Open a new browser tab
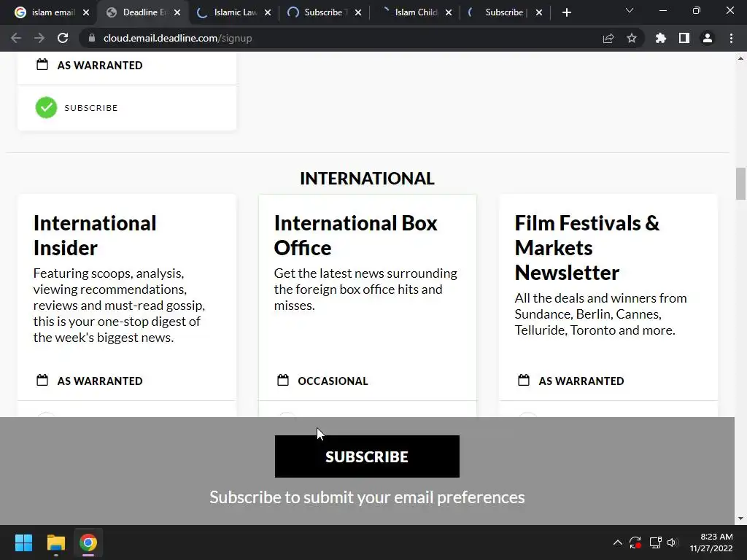The width and height of the screenshot is (747, 560). (566, 12)
